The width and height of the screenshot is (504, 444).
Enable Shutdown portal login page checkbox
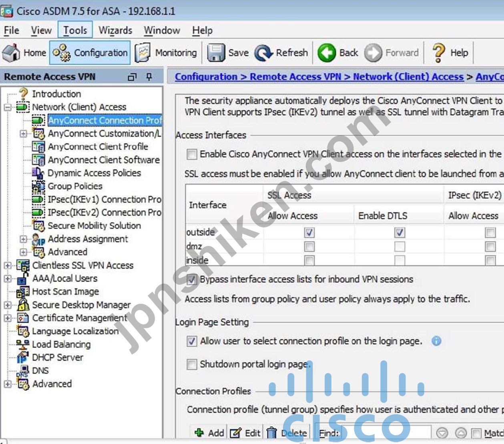pos(192,364)
